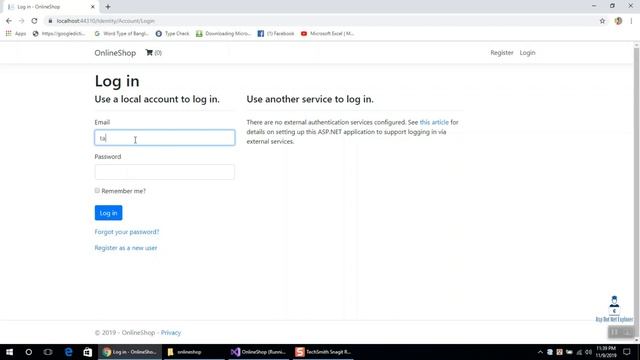Close the Log in - OnlineShop tab

93,7
